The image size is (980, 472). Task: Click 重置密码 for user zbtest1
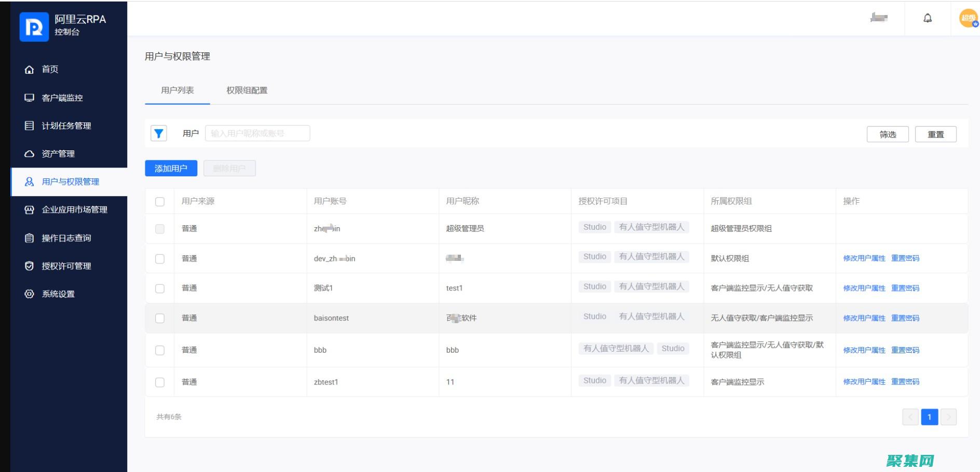point(905,382)
